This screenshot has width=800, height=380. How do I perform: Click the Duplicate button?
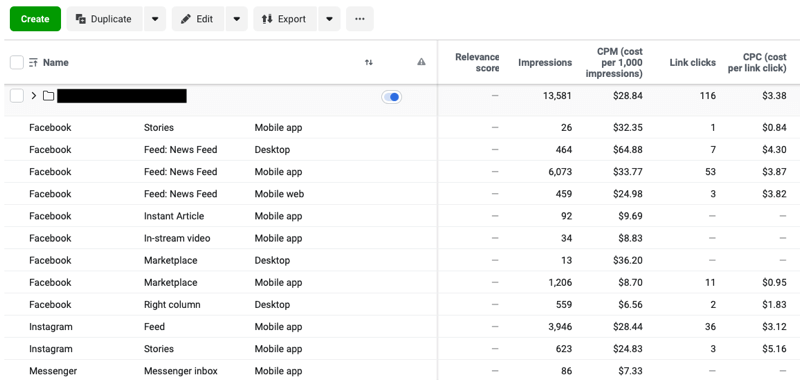[x=104, y=19]
